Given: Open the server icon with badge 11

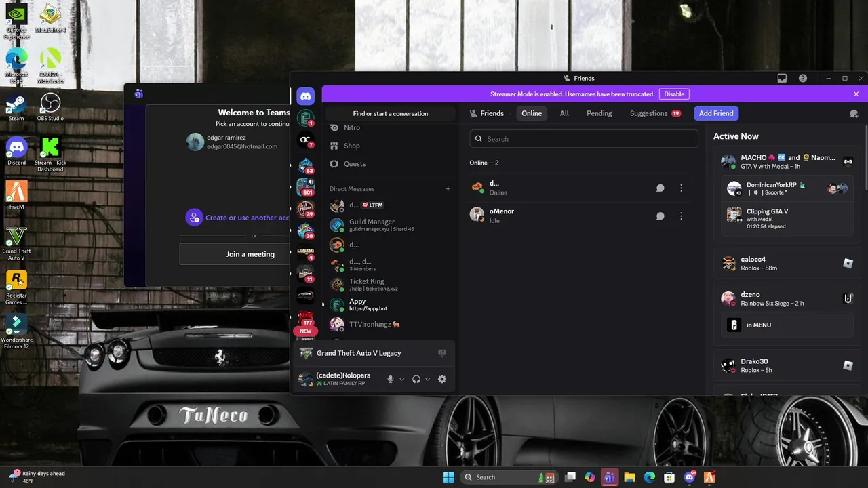Looking at the screenshot, I should pos(305,273).
